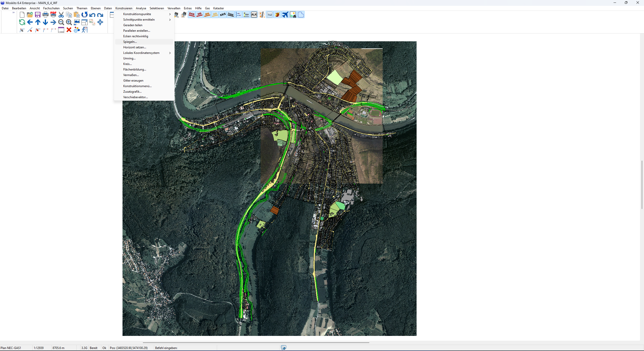The width and height of the screenshot is (644, 351).
Task: Click the green refresh view icon
Action: coord(22,22)
